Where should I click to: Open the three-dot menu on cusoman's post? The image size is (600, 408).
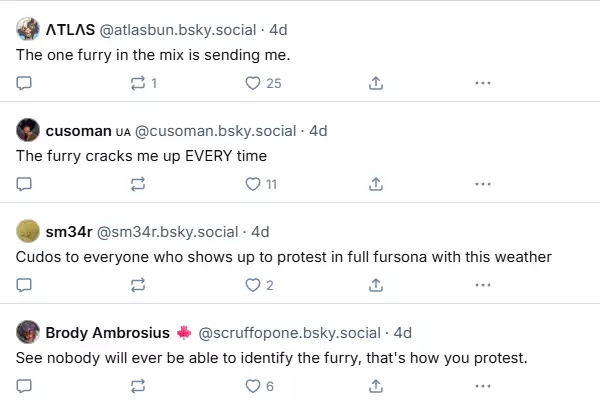[x=483, y=184]
